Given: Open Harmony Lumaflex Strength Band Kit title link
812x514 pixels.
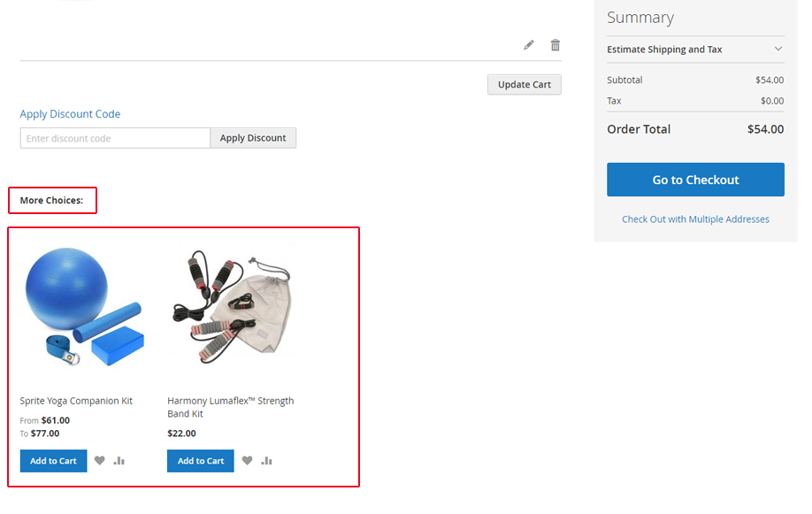Looking at the screenshot, I should [231, 407].
